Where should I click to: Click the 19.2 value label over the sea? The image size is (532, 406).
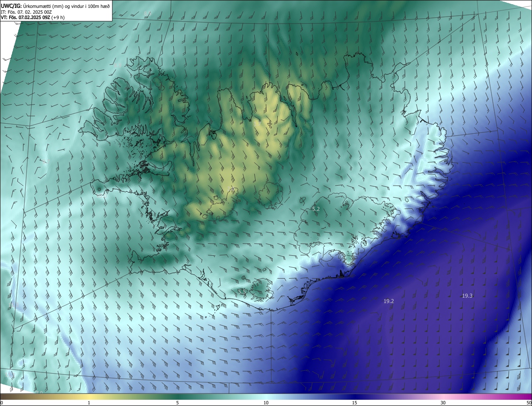click(x=389, y=301)
